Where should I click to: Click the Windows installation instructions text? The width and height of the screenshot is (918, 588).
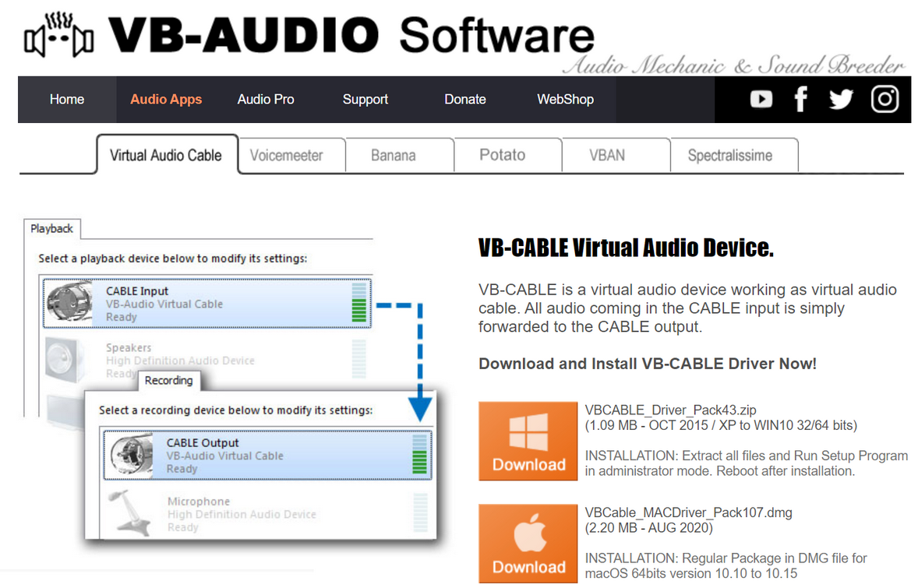tap(747, 463)
